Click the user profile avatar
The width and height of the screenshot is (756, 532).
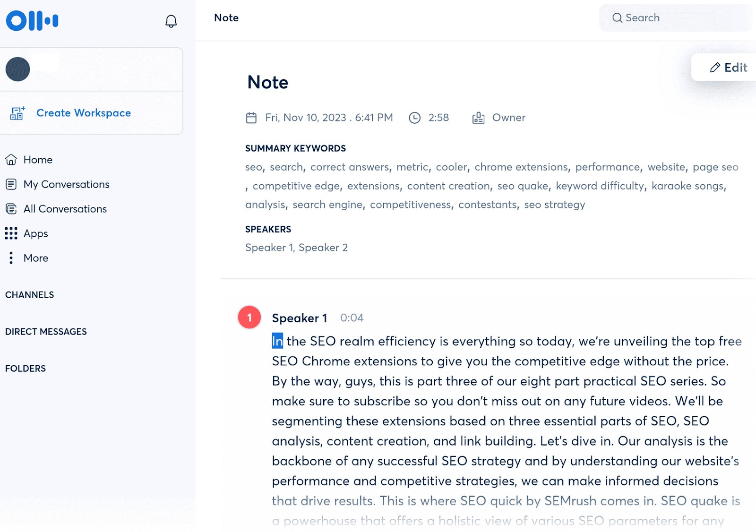point(18,69)
